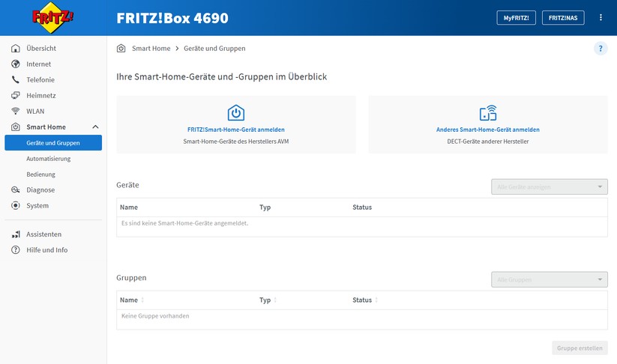Select Automatisierung submenu item
The image size is (617, 364).
click(x=49, y=159)
